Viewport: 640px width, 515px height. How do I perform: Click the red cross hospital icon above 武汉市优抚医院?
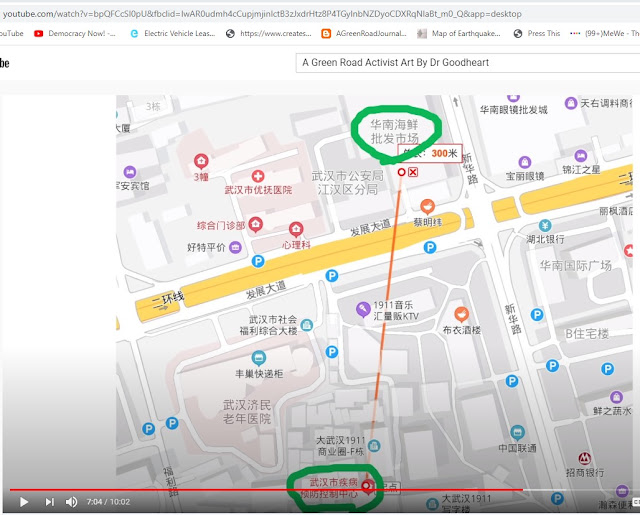click(258, 176)
